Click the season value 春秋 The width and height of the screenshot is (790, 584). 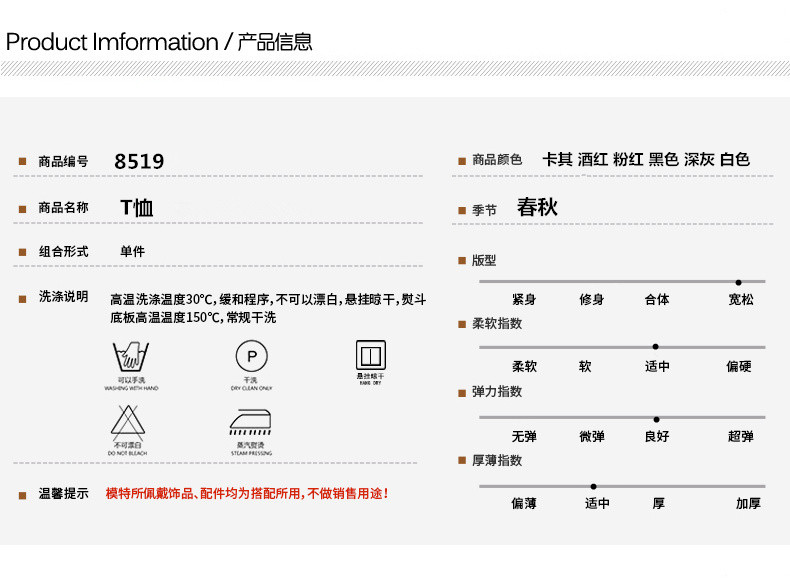tap(538, 207)
